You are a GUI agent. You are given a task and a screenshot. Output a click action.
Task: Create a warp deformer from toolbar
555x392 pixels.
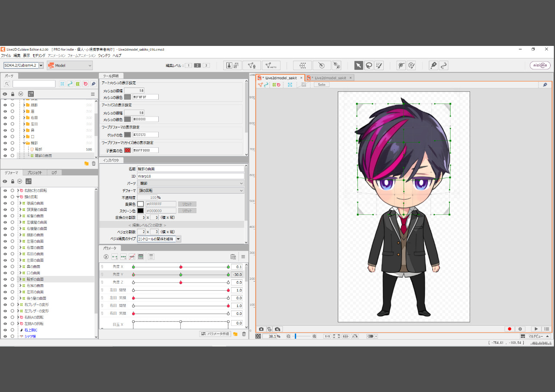point(303,65)
